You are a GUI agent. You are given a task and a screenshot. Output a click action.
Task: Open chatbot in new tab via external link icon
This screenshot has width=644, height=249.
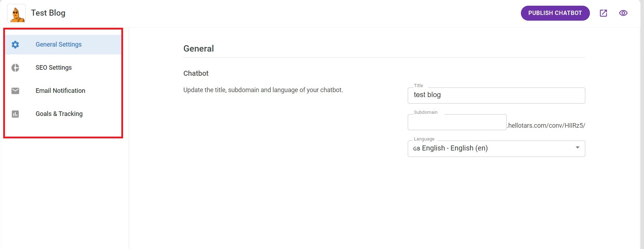tap(603, 13)
